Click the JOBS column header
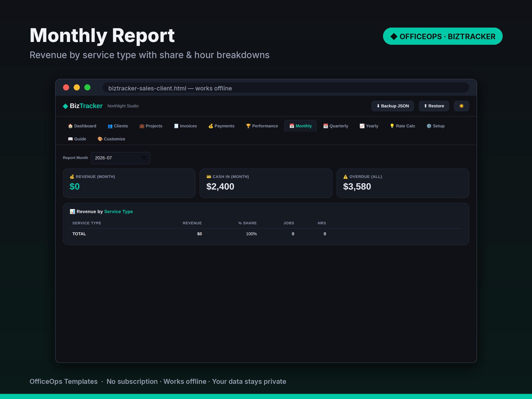 coord(289,223)
